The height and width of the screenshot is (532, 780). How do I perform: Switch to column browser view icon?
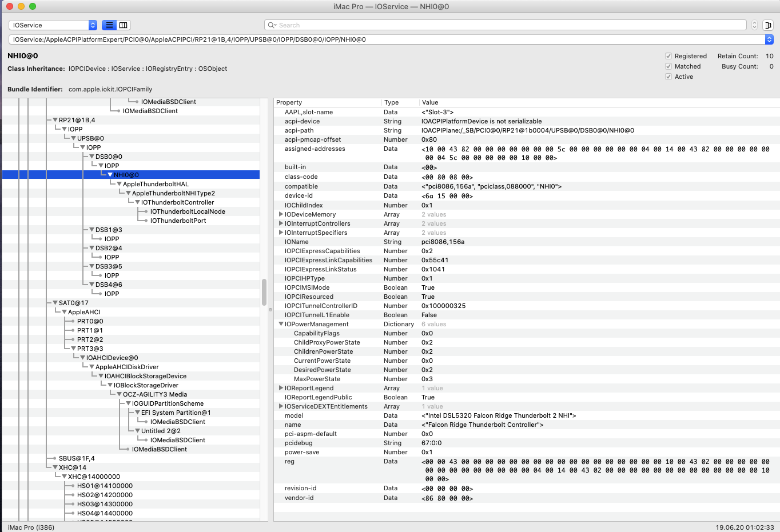tap(124, 25)
